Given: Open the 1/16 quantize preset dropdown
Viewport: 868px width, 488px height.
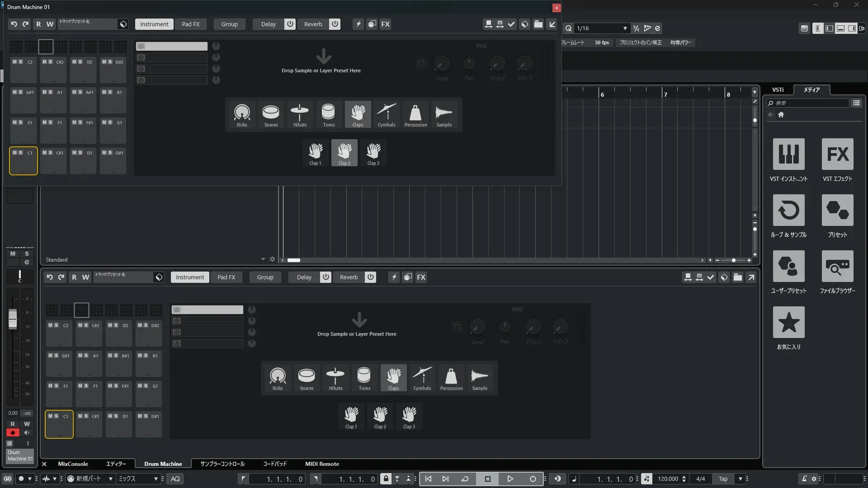Looking at the screenshot, I should (625, 28).
